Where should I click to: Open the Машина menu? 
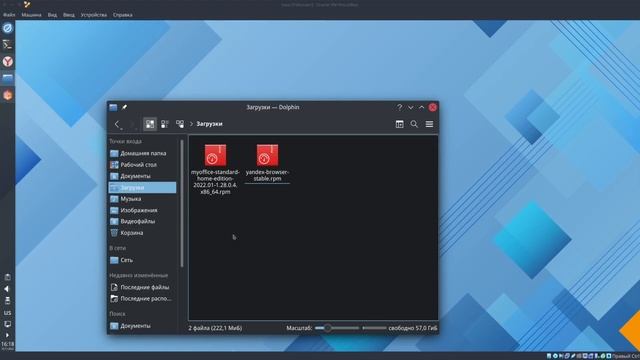click(31, 15)
